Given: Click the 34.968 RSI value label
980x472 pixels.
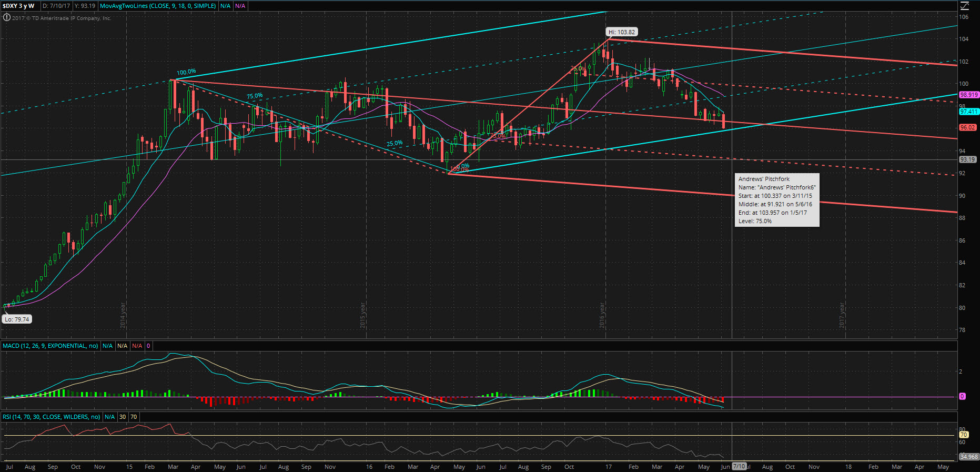Looking at the screenshot, I should (x=968, y=457).
